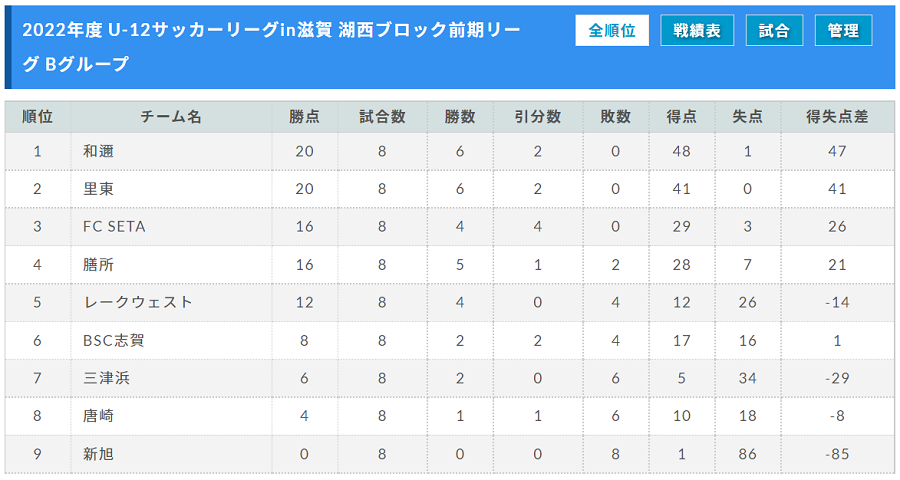Switch to the 試合 tab
The image size is (900, 480).
(x=774, y=30)
